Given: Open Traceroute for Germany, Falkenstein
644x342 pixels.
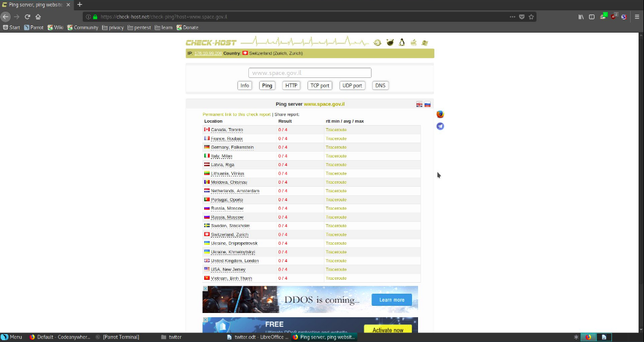Looking at the screenshot, I should (x=336, y=147).
